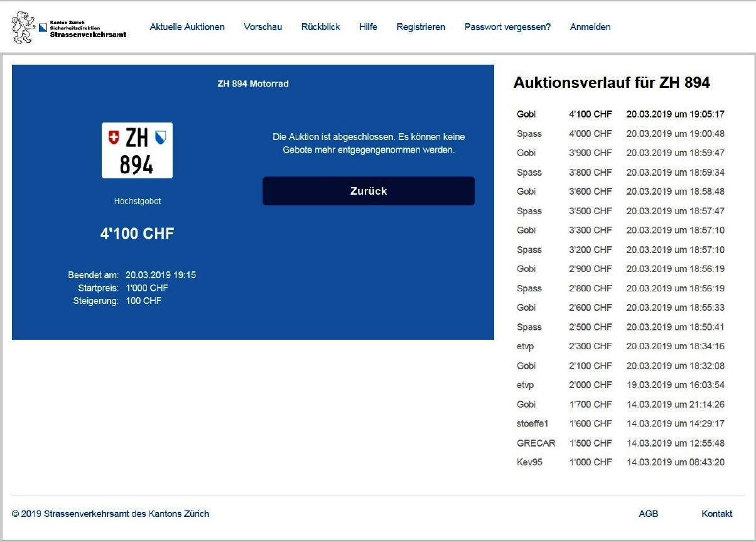The image size is (756, 542).
Task: Click the ZH 894 license plate image
Action: pos(137,151)
